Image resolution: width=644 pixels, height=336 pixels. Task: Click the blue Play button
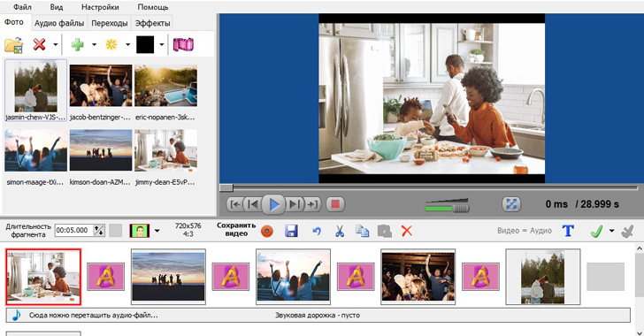point(274,204)
